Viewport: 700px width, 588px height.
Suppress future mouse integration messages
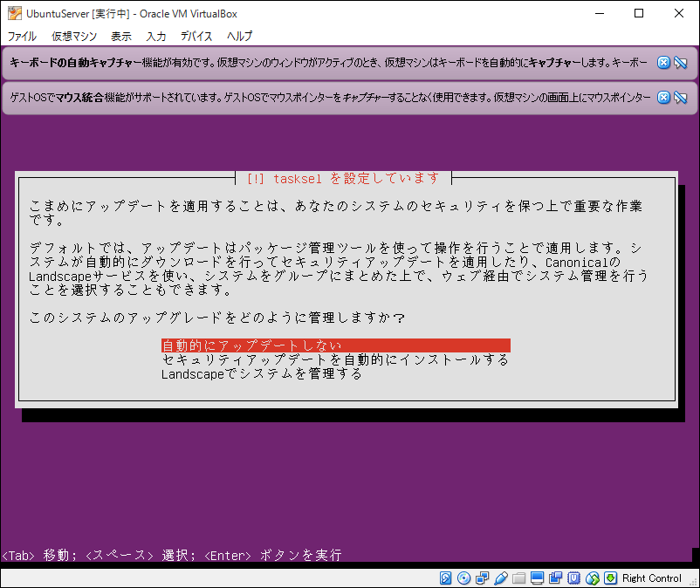(680, 97)
